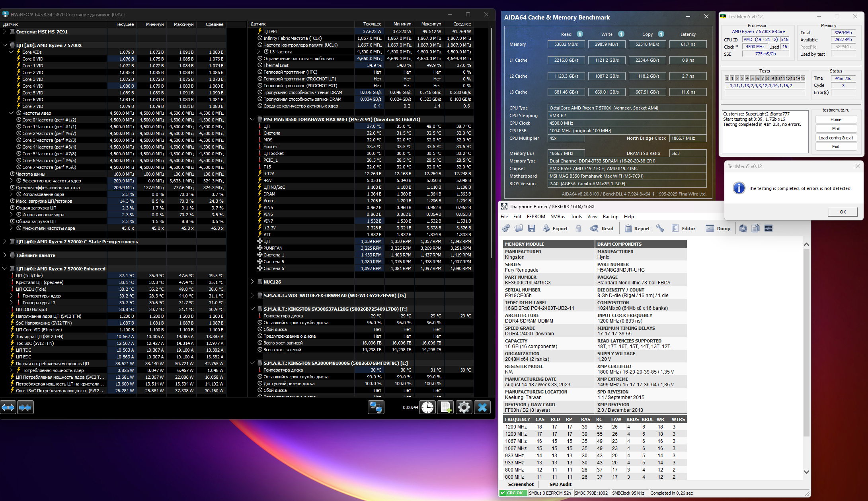This screenshot has width=868, height=501.
Task: Click the HWiNFO expand columns arrows icon
Action: pyautogui.click(x=8, y=407)
